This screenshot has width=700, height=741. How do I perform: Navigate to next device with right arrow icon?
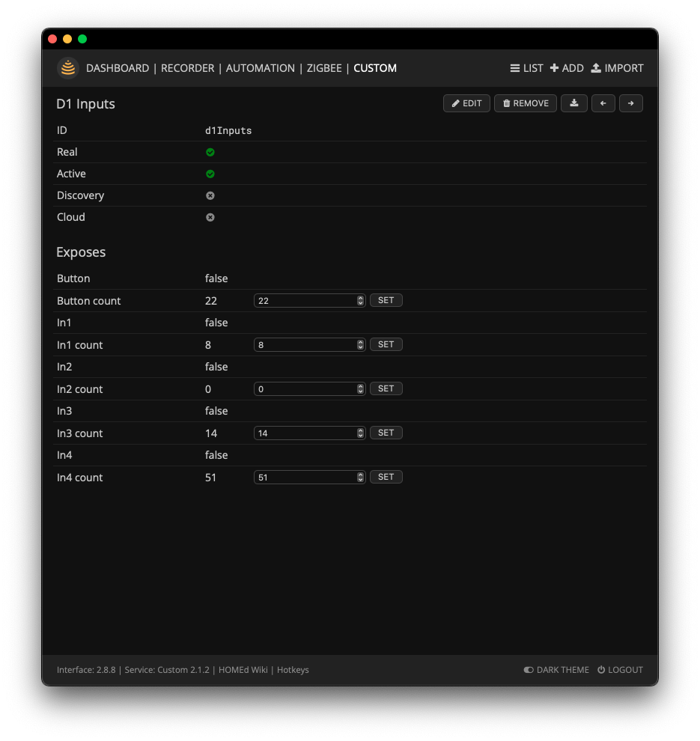tap(631, 103)
